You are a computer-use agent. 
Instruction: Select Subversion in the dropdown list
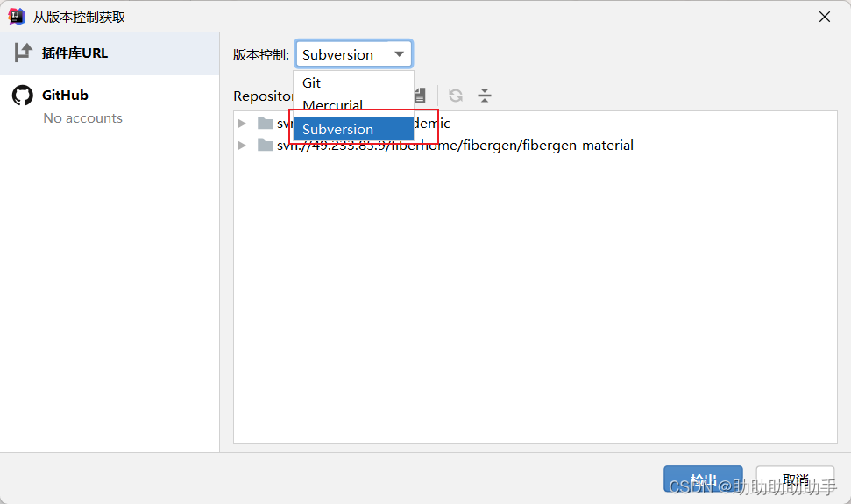pyautogui.click(x=353, y=129)
